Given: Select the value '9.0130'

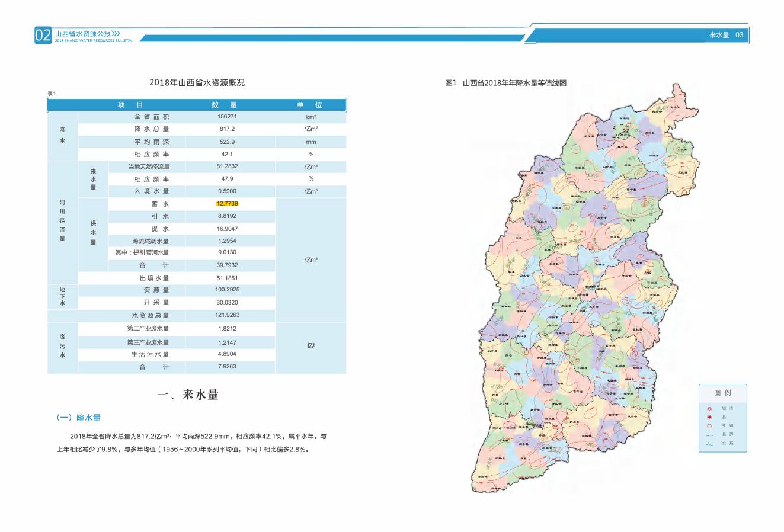Looking at the screenshot, I should point(227,252).
